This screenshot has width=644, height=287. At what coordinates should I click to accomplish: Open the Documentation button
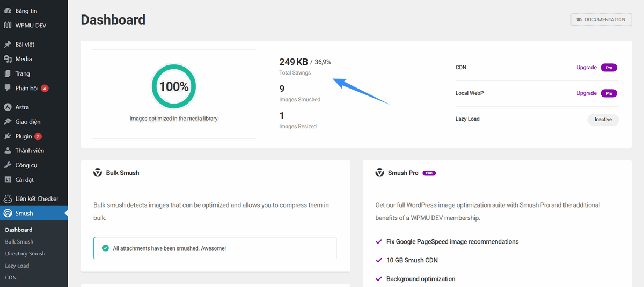click(x=601, y=20)
